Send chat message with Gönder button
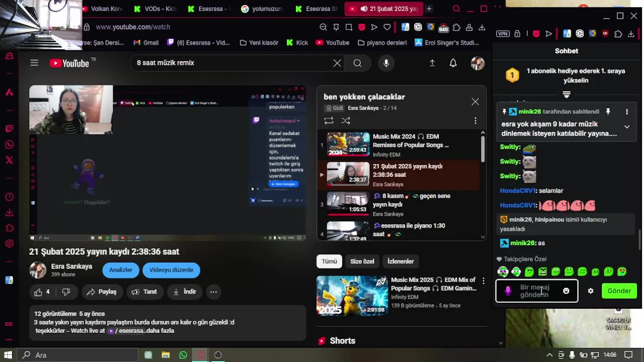This screenshot has width=644, height=362. point(619,291)
